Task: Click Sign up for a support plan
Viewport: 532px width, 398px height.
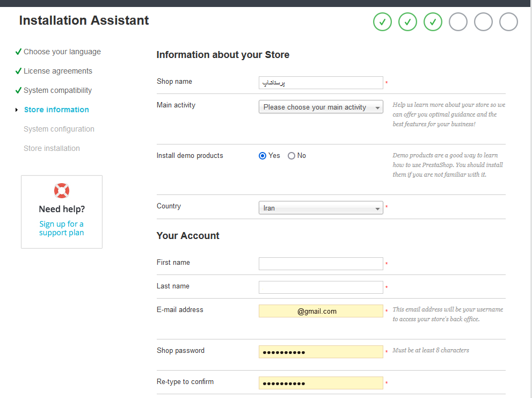Action: [61, 228]
